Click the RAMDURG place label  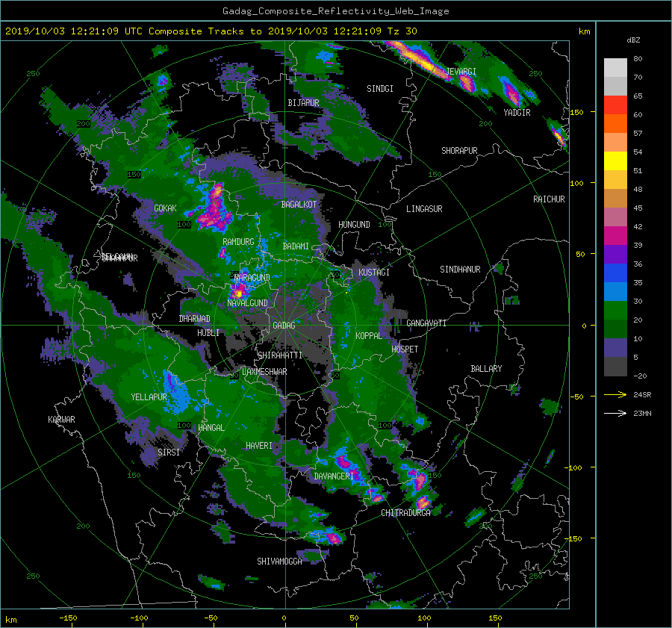coord(238,242)
